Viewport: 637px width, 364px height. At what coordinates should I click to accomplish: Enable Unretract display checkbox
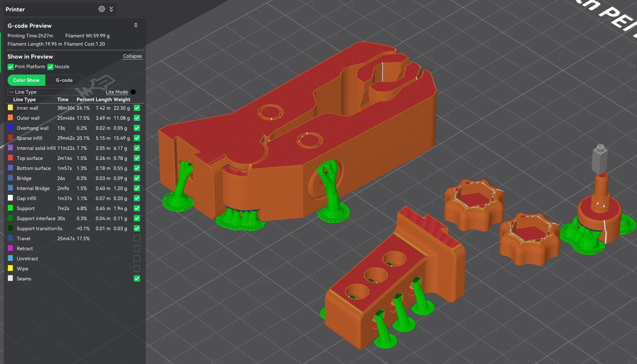[137, 259]
